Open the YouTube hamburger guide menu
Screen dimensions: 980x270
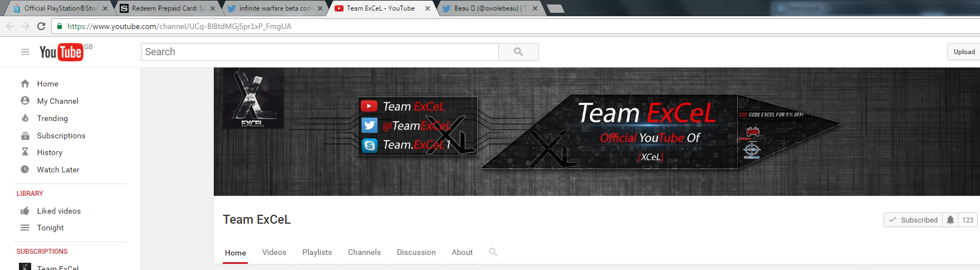point(25,52)
